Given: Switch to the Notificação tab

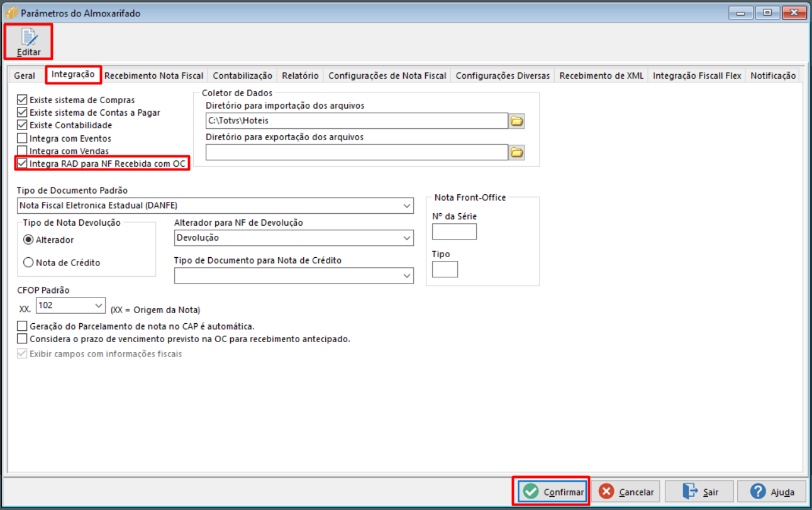Looking at the screenshot, I should click(x=773, y=75).
